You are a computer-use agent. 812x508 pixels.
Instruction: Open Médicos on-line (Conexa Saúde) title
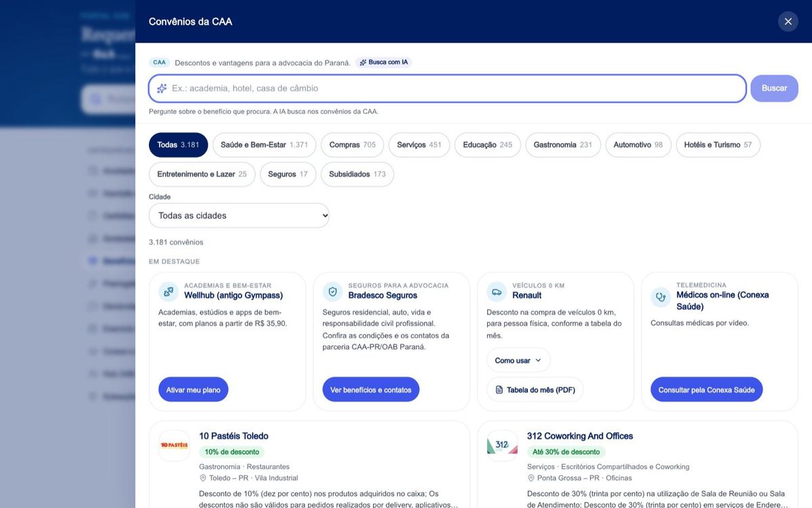[723, 301]
